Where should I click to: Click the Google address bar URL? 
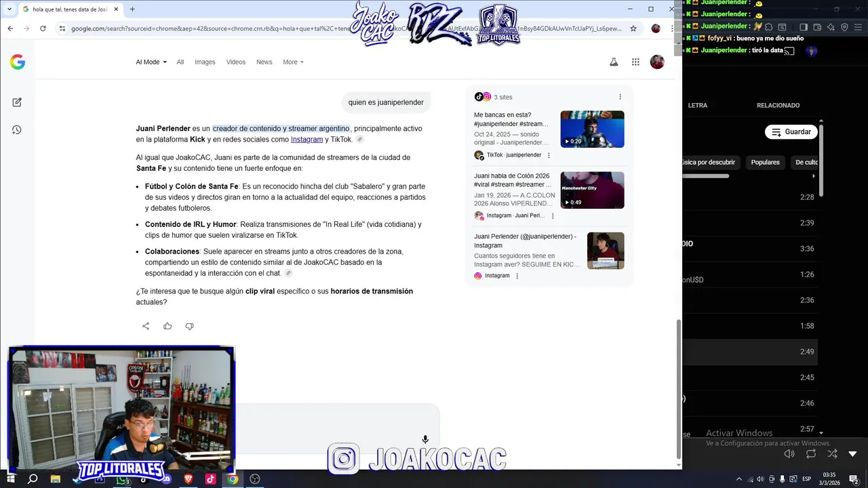(x=346, y=28)
